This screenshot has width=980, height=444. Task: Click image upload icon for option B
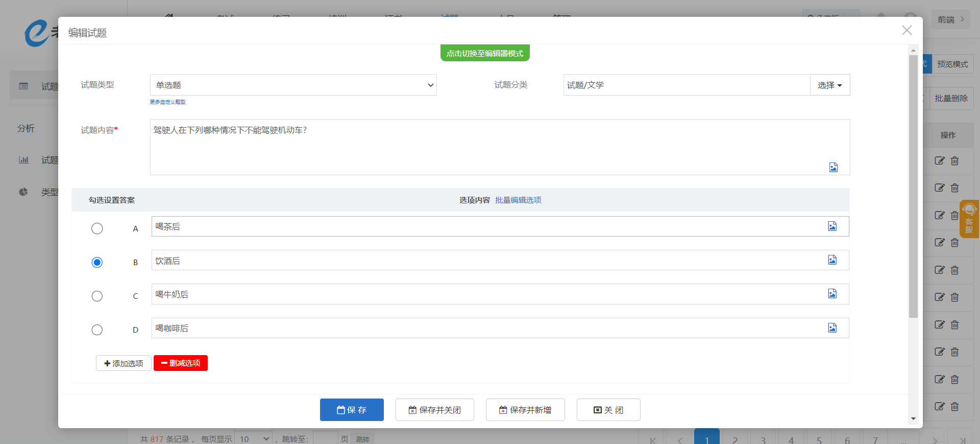pyautogui.click(x=832, y=260)
